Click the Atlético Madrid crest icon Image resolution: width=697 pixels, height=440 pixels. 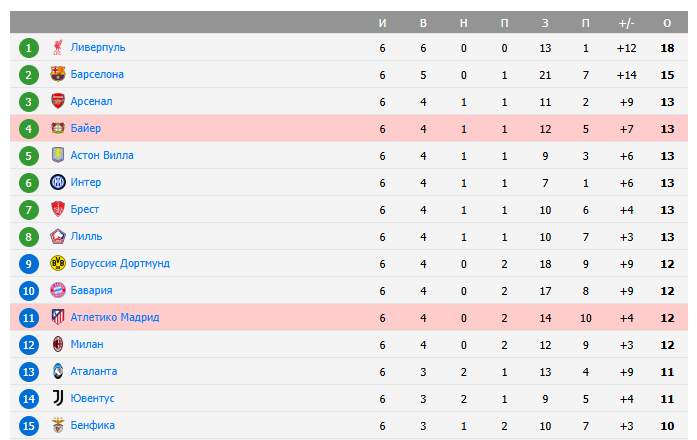58,317
